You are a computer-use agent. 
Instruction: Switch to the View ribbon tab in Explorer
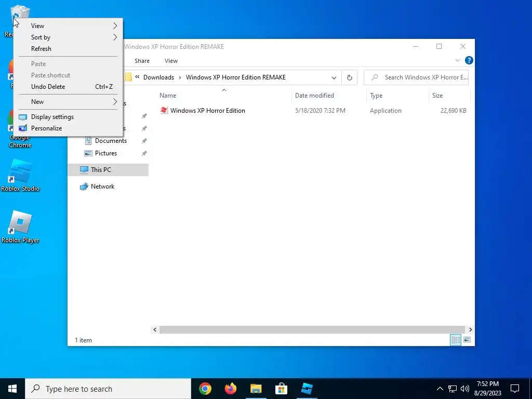171,61
